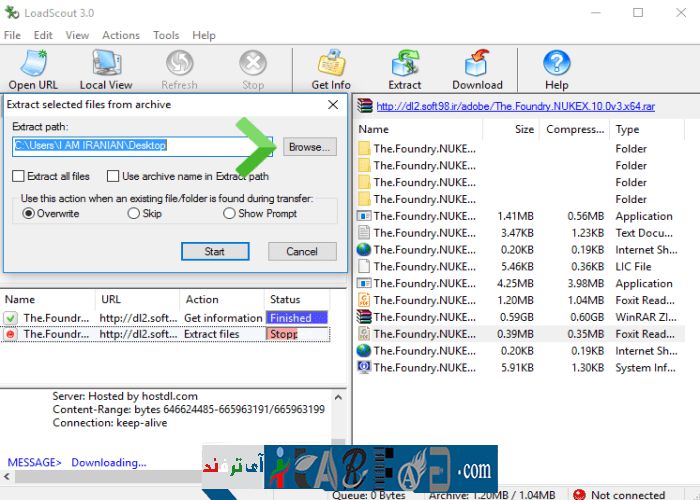Click the Open URL toolbar icon
700x500 pixels.
click(x=35, y=65)
